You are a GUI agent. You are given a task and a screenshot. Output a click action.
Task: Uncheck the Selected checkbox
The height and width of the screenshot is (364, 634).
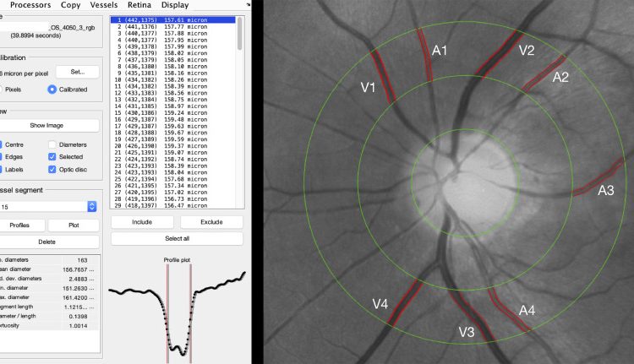coord(52,156)
